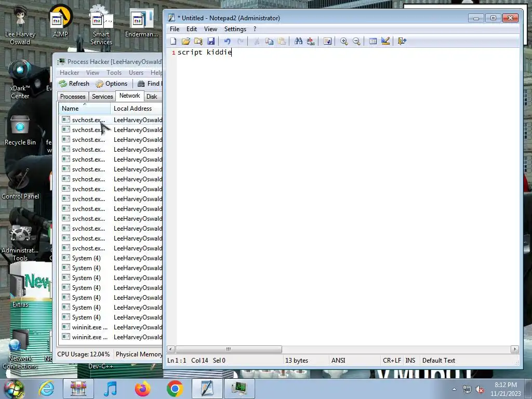Select the Control Panel desktop icon
Viewport: 532px width, 399px height.
20,183
